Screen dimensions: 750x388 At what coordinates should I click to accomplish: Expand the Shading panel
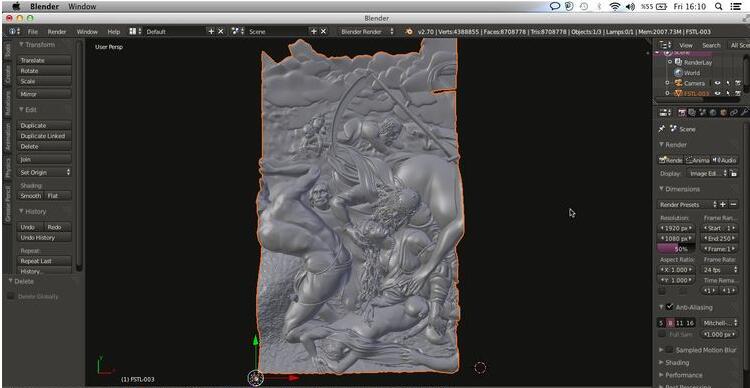click(x=677, y=363)
